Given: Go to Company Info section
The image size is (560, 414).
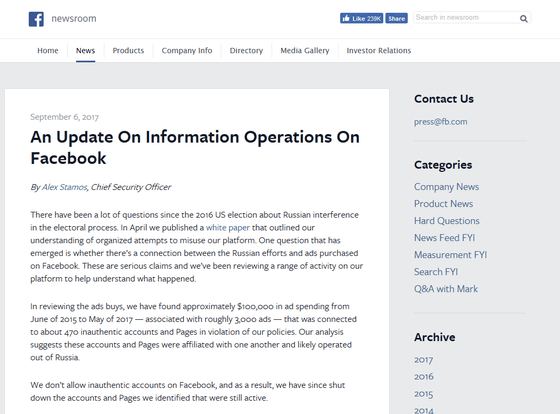Looking at the screenshot, I should [187, 50].
